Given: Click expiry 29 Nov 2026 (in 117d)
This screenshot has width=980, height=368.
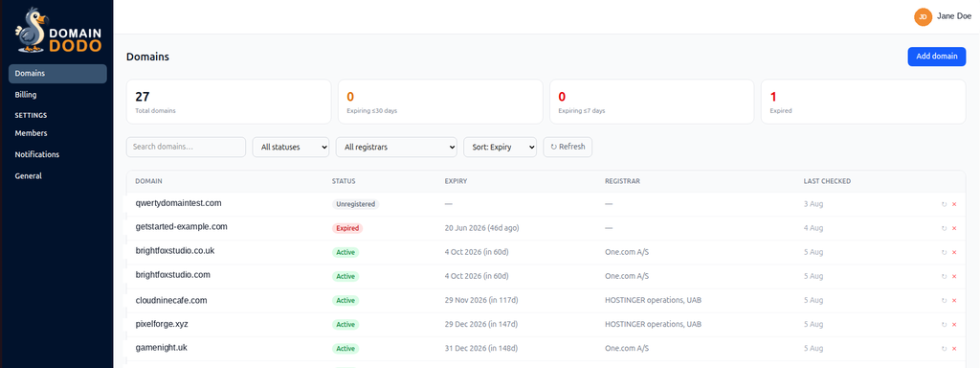Looking at the screenshot, I should 482,300.
